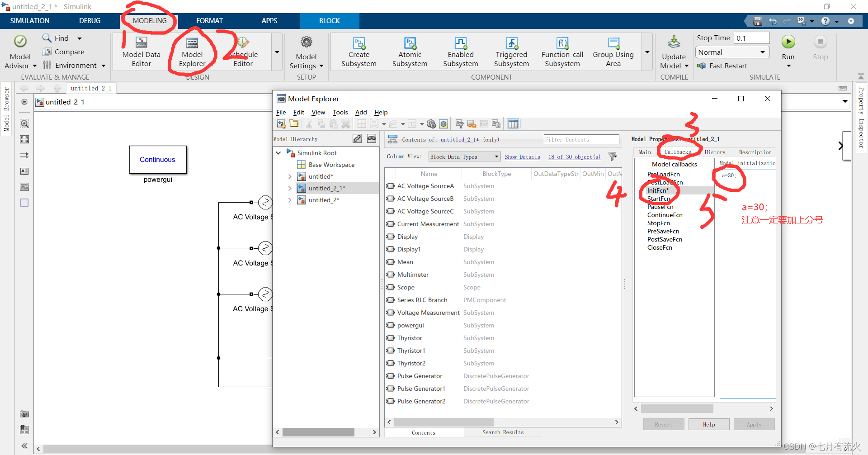Switch to the SIMULATION ribbon tab

30,21
